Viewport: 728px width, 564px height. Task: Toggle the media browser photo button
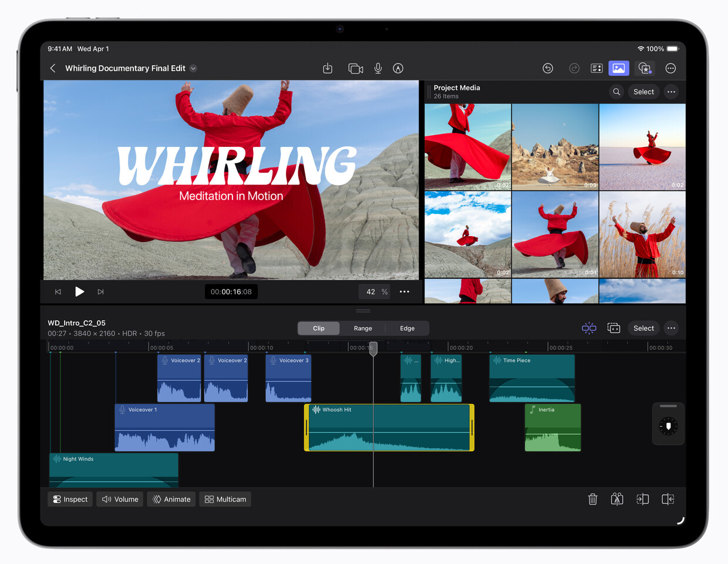point(619,69)
